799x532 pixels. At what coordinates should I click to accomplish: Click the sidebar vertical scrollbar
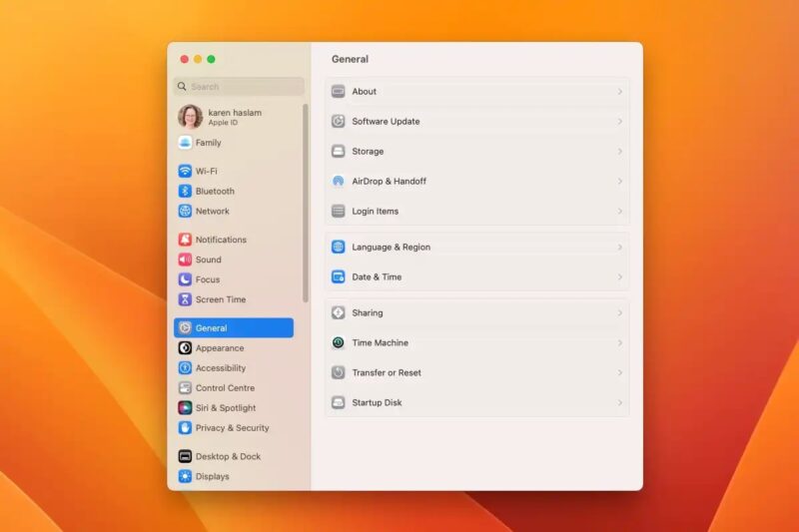306,200
